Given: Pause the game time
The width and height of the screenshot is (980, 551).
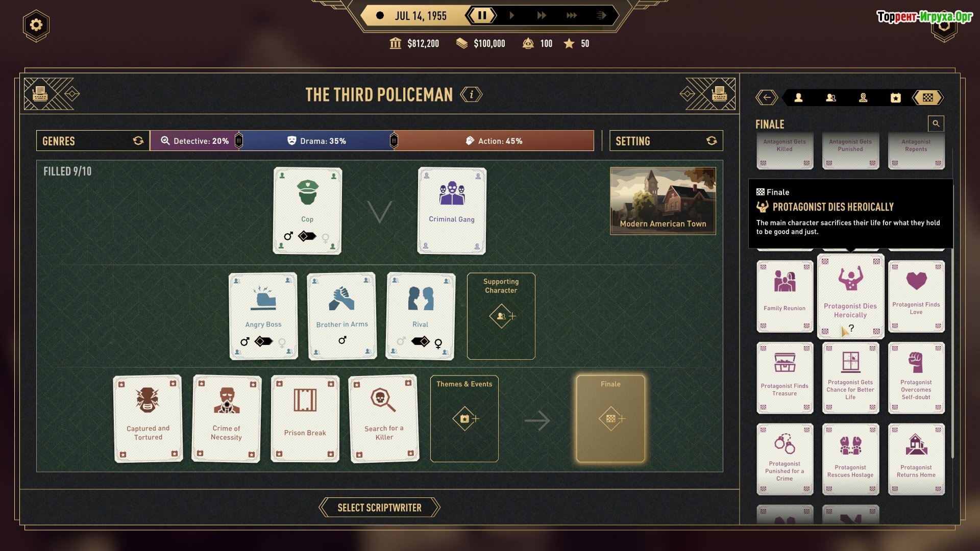Looking at the screenshot, I should click(481, 15).
